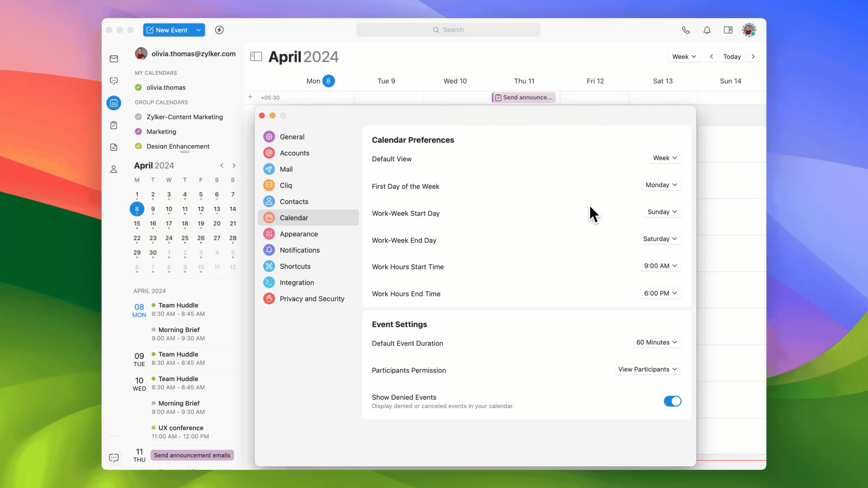This screenshot has width=868, height=488.
Task: Open the Contacts icon in left rail
Action: 114,169
